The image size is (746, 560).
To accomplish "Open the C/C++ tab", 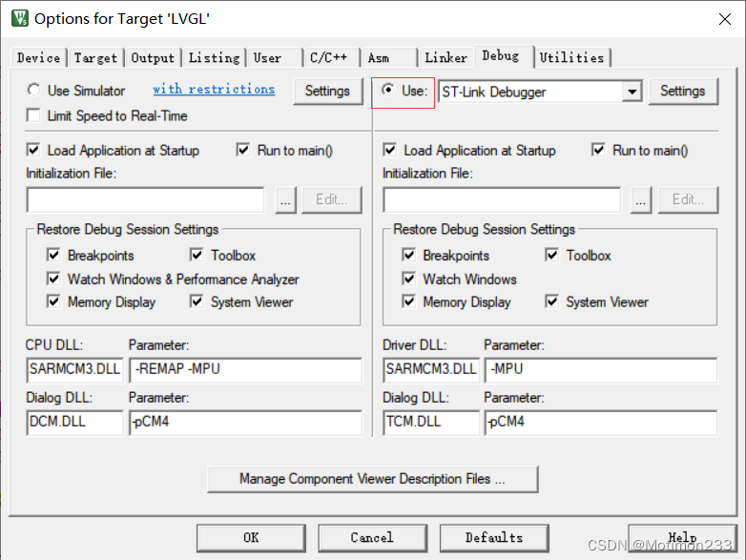I will click(x=331, y=57).
